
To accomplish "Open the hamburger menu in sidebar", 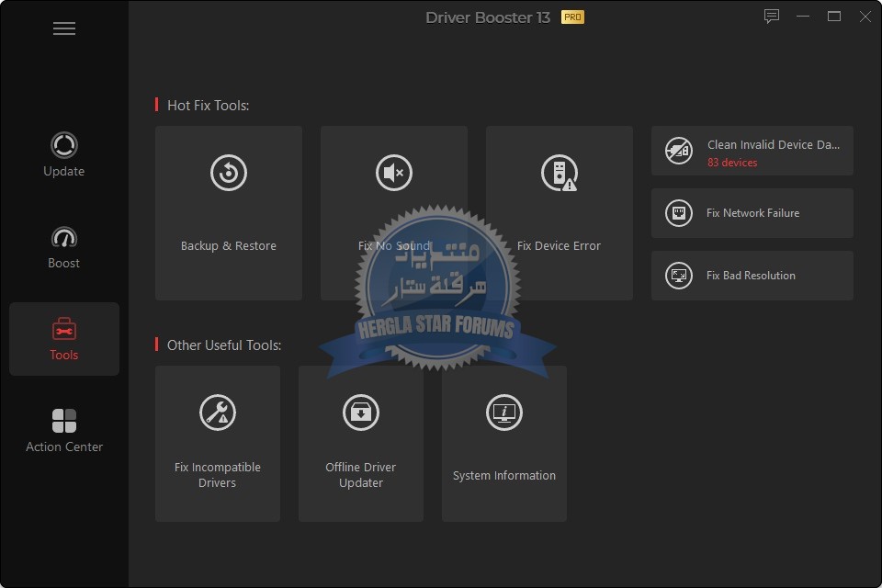I will coord(63,28).
